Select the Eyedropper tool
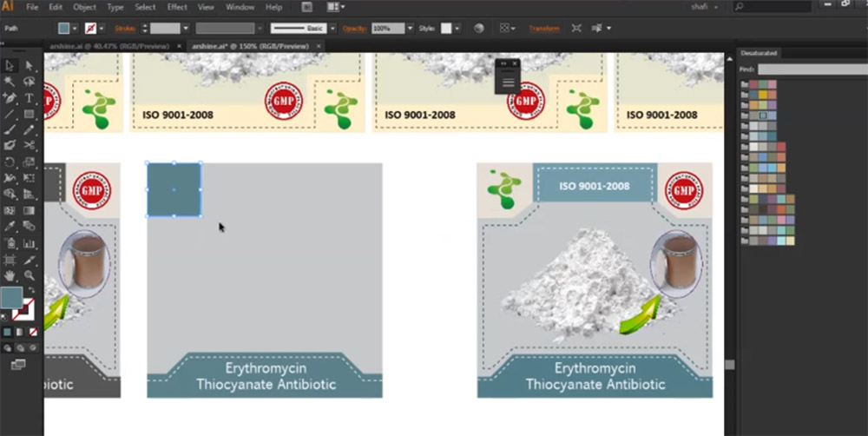Viewport: 868px width, 436px height. 10,227
